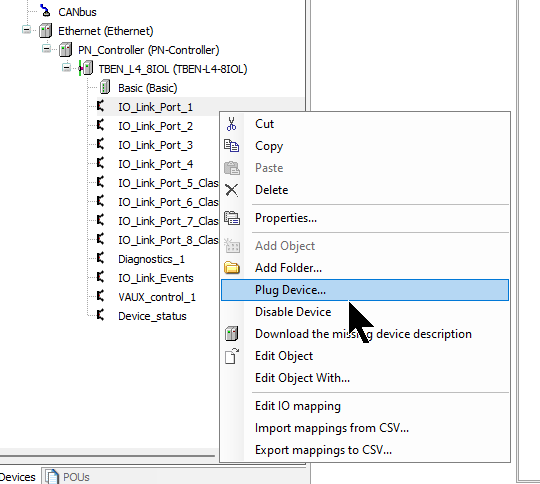Image resolution: width=540 pixels, height=484 pixels.
Task: Select Delete in the context menu
Action: [x=365, y=190]
